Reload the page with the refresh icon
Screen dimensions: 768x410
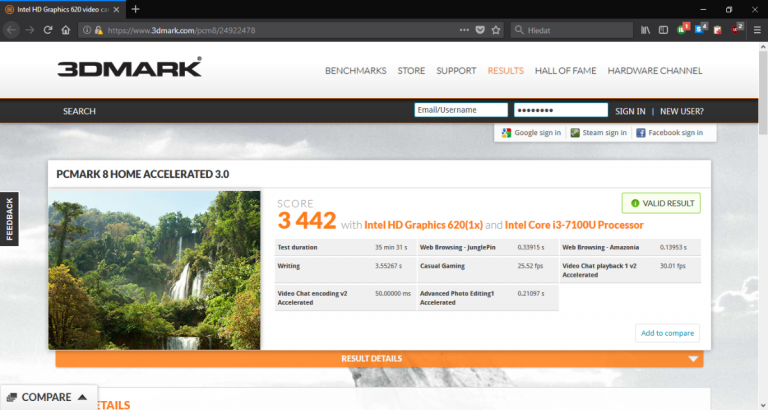[47, 30]
